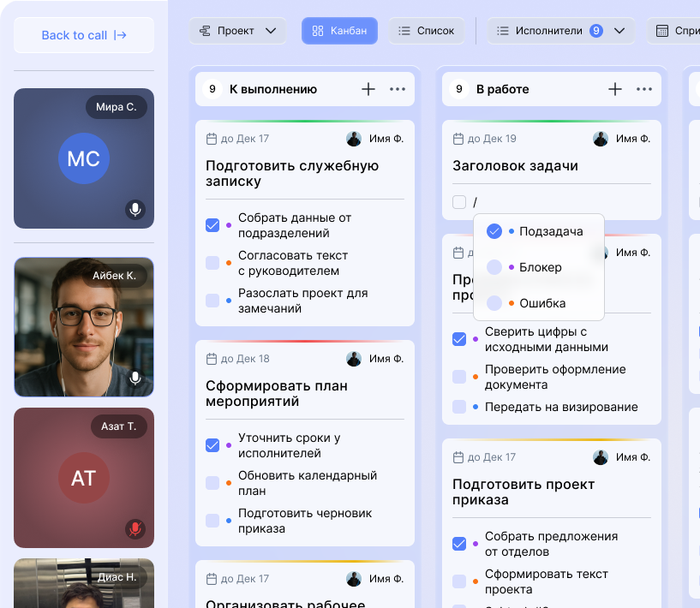
Task: Toggle Мира С. microphone icon
Action: [135, 209]
